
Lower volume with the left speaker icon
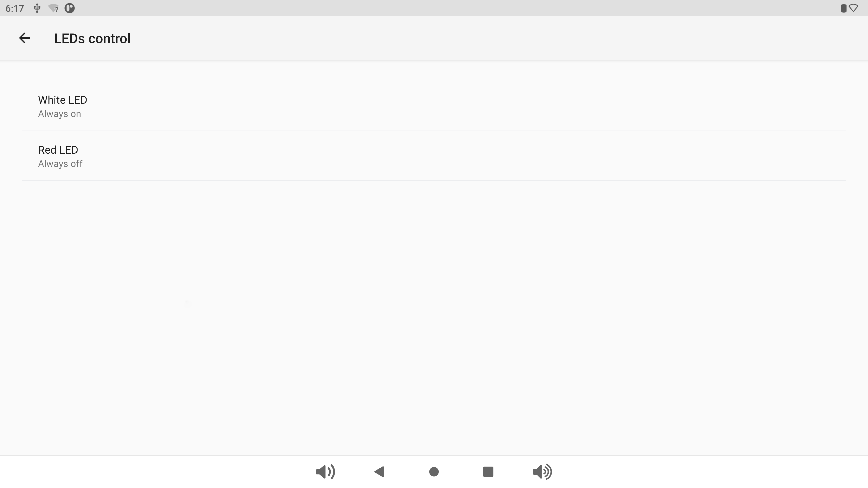[325, 472]
